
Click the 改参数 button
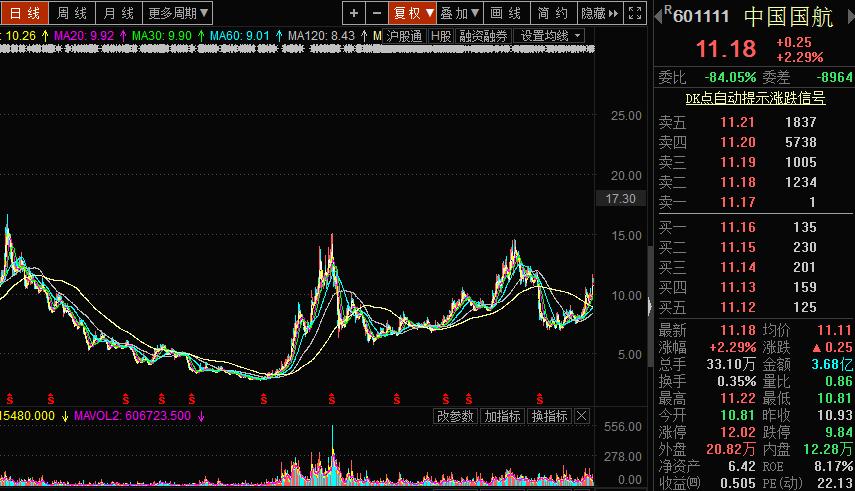pyautogui.click(x=455, y=416)
